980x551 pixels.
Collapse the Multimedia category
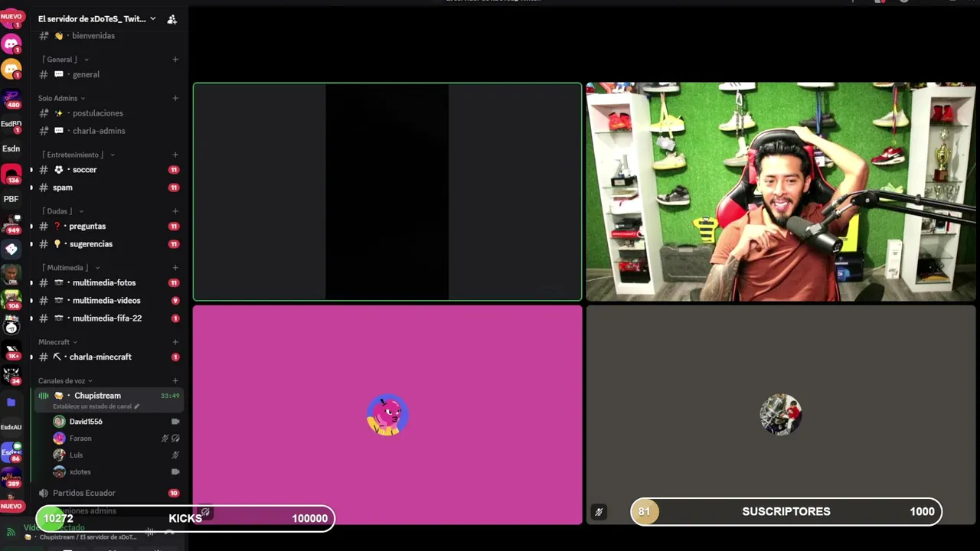point(70,268)
